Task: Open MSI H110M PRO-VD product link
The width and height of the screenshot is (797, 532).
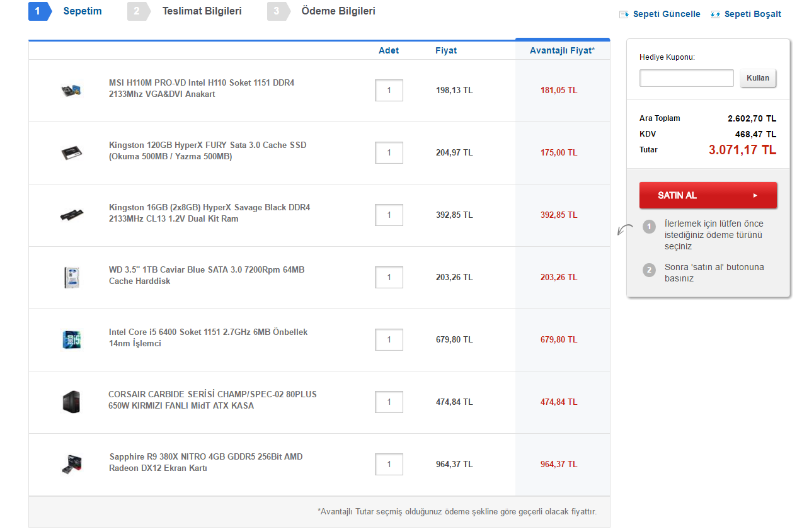Action: coord(202,88)
